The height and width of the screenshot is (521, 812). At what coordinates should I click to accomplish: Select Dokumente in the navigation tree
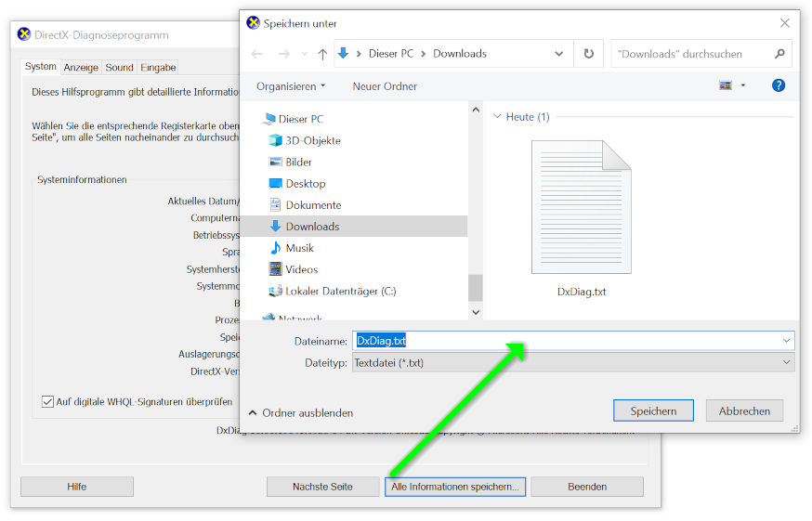point(313,205)
